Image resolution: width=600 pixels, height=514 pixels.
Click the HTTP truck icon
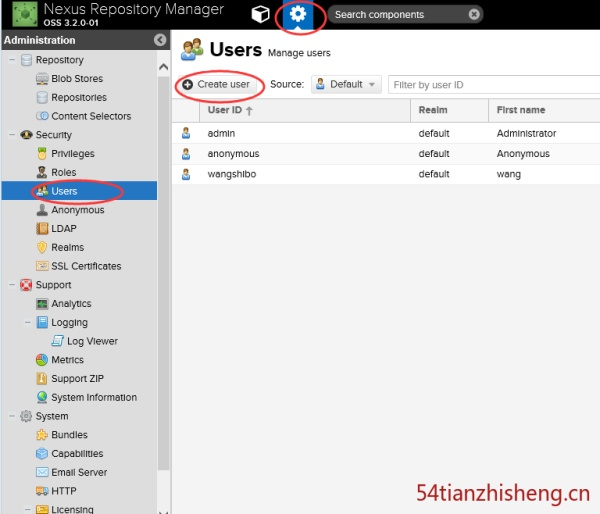tap(42, 491)
